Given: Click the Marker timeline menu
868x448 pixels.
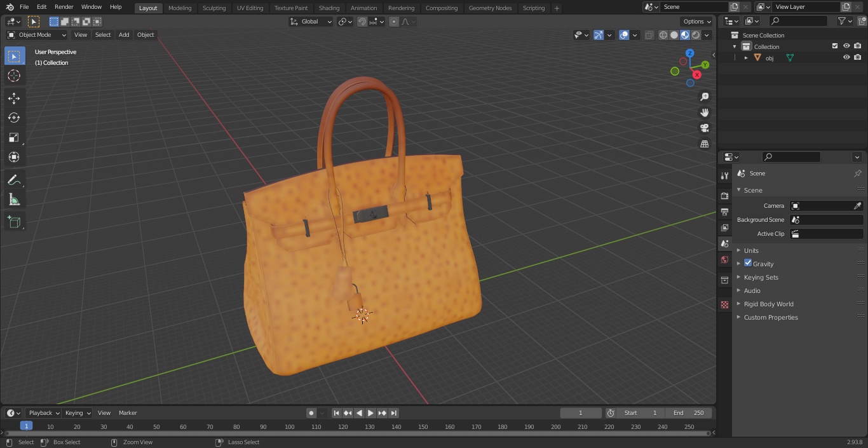Looking at the screenshot, I should pyautogui.click(x=128, y=413).
